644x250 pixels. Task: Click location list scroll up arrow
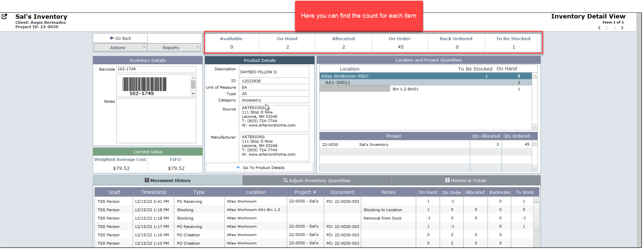[x=535, y=76]
